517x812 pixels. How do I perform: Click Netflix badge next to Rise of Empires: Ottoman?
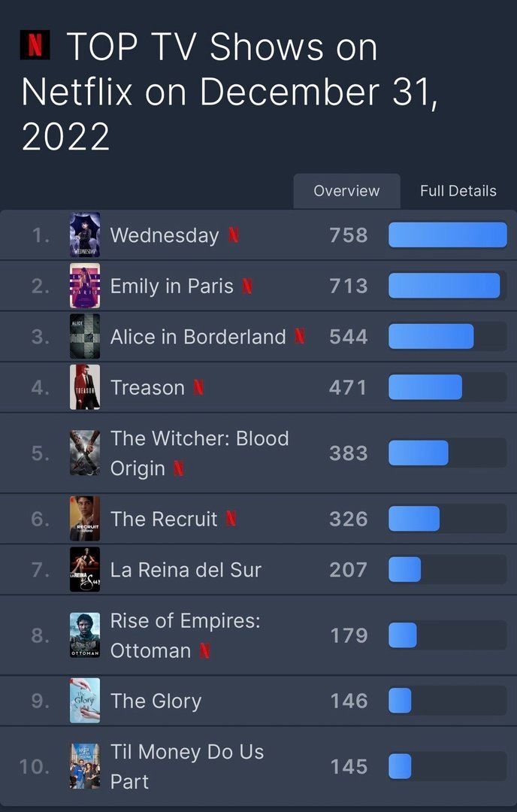coord(204,651)
